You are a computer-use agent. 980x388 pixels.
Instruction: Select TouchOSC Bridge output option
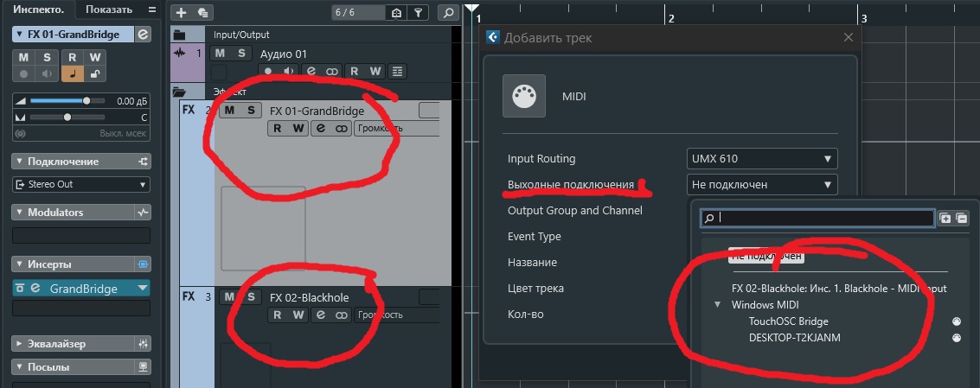(x=788, y=321)
